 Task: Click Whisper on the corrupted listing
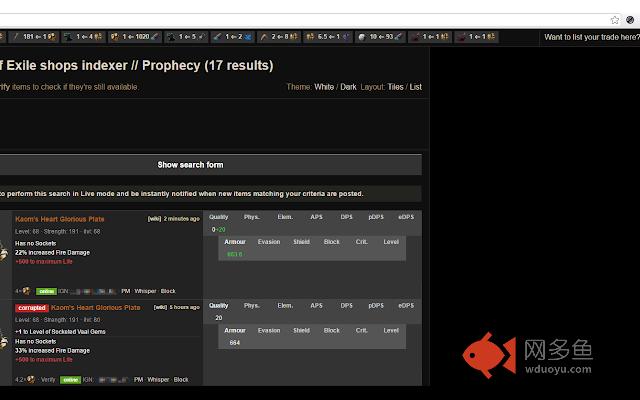click(158, 380)
